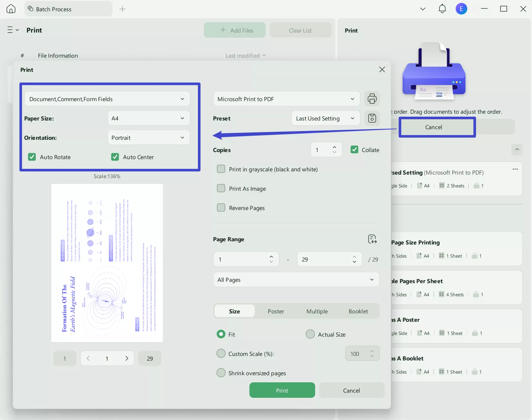Jump to first preview page button 1
Viewport: 532px width, 420px height.
click(x=65, y=358)
